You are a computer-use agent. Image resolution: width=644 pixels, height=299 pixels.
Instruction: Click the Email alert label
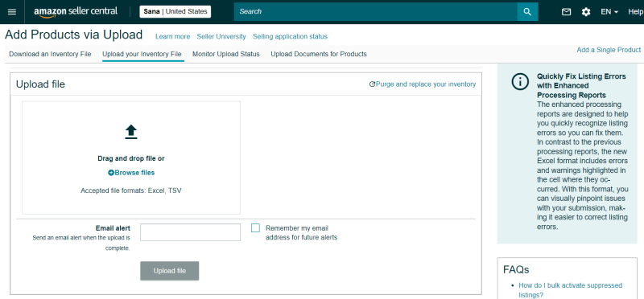point(113,228)
